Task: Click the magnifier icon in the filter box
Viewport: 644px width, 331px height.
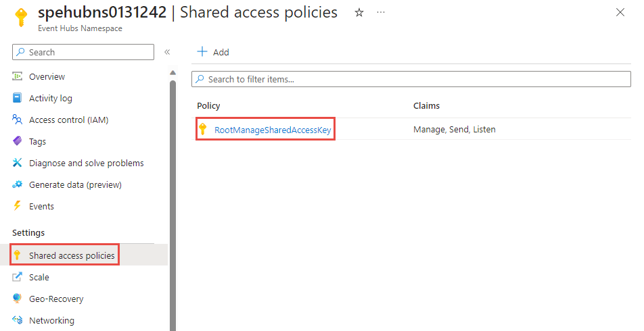Action: click(x=200, y=79)
